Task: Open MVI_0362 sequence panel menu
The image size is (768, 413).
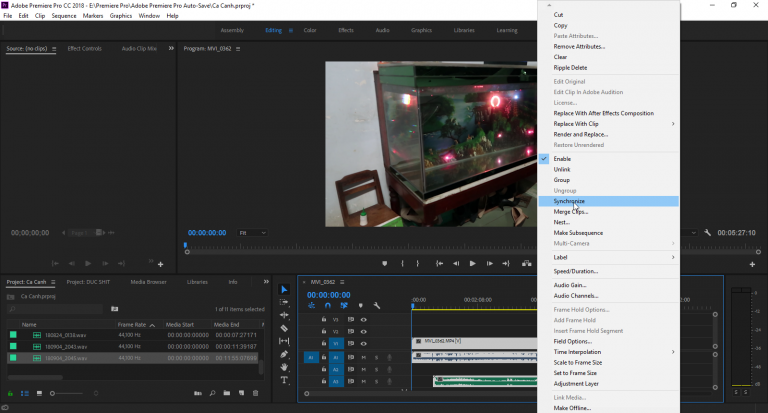Action: [x=342, y=282]
